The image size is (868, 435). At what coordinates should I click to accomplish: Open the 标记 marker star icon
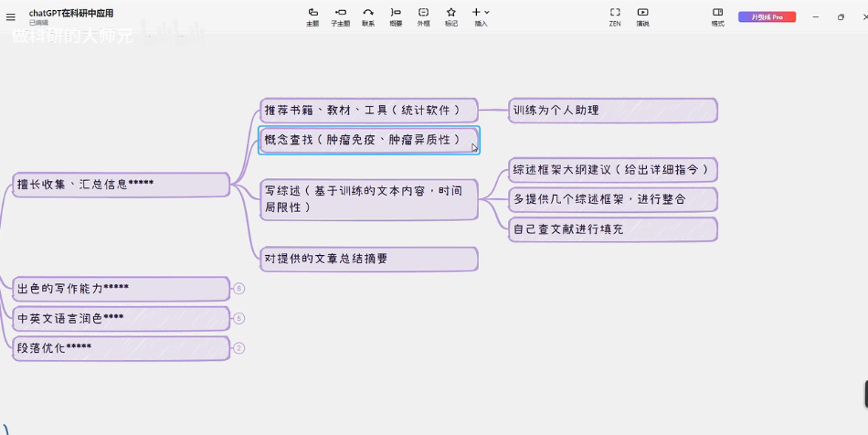tap(451, 16)
